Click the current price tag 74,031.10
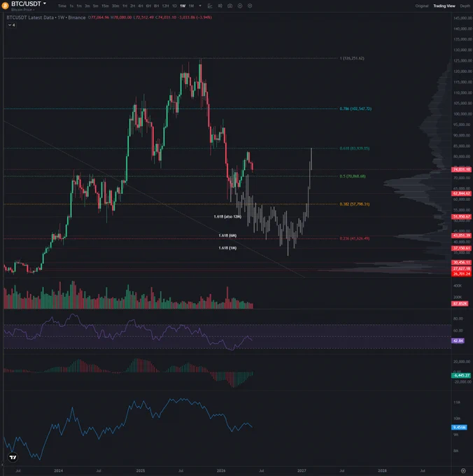The height and width of the screenshot is (476, 473). coord(462,169)
